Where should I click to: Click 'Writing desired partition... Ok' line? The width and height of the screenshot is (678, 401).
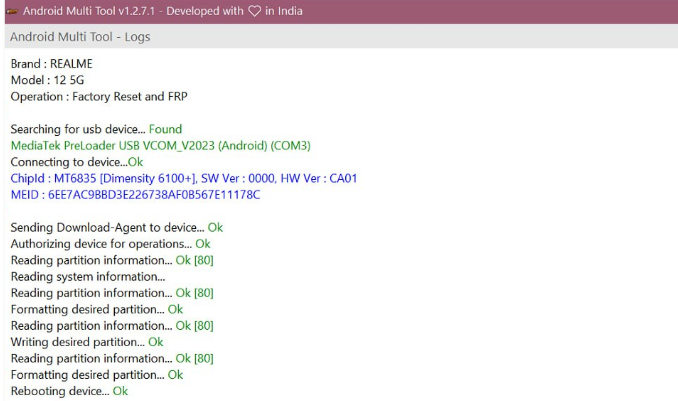point(87,342)
